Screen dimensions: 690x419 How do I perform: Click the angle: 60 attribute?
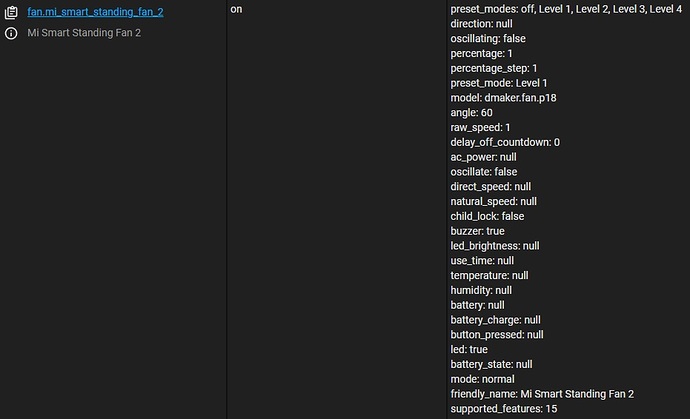coord(471,113)
